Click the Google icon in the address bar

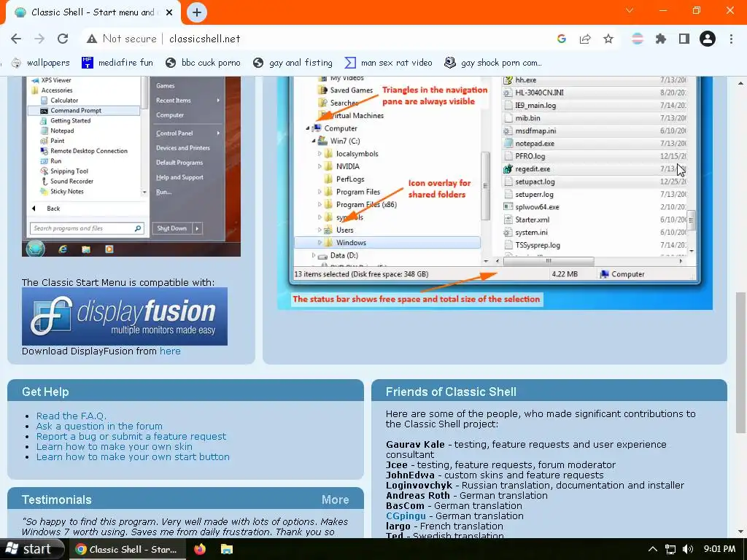(562, 39)
